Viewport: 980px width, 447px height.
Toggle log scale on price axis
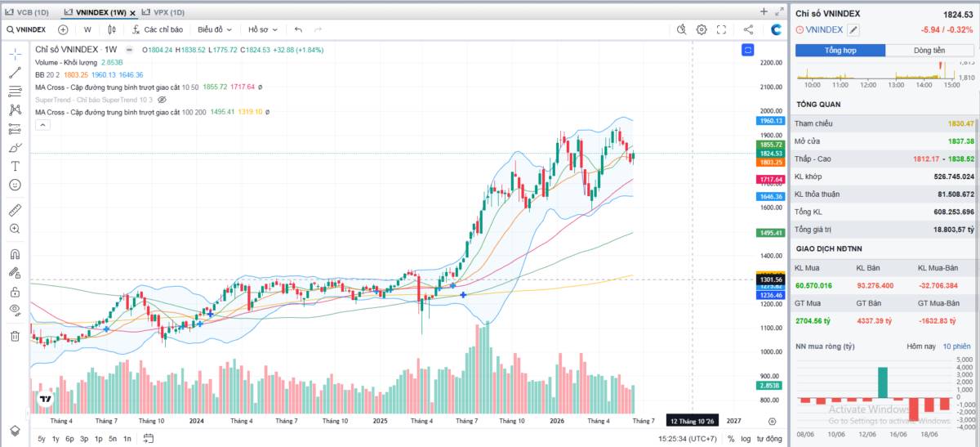click(x=745, y=439)
